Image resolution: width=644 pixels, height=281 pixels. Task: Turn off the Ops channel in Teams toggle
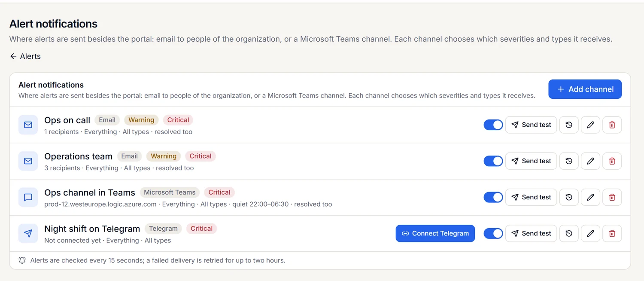pos(493,197)
